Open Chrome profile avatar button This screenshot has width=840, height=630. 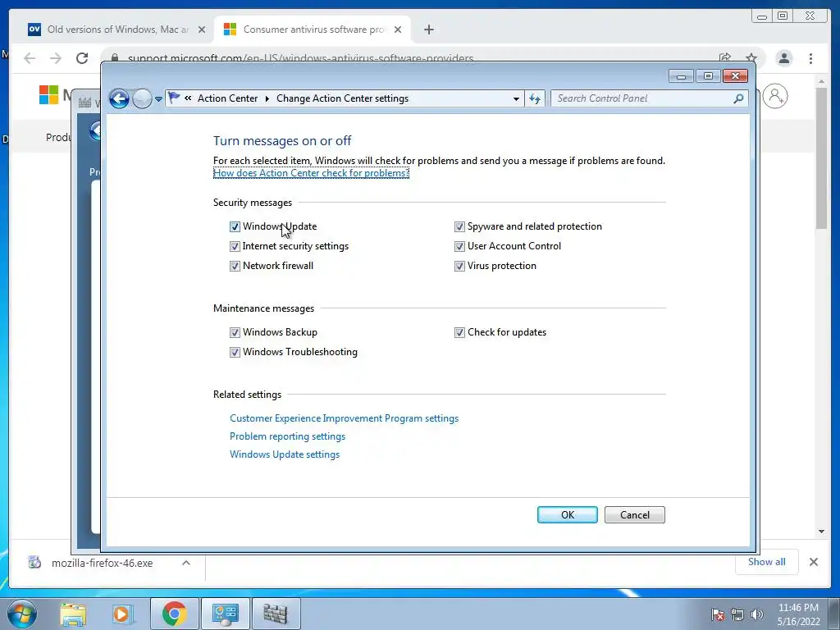tap(783, 58)
